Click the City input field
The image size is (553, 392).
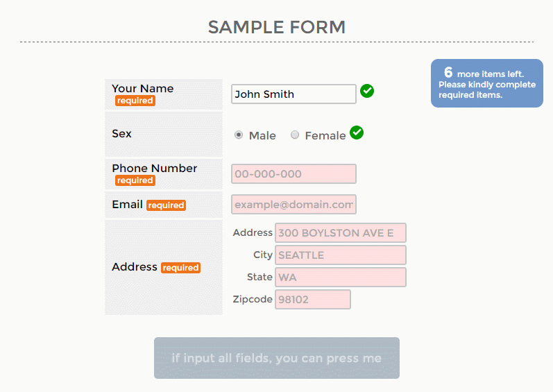pos(341,255)
